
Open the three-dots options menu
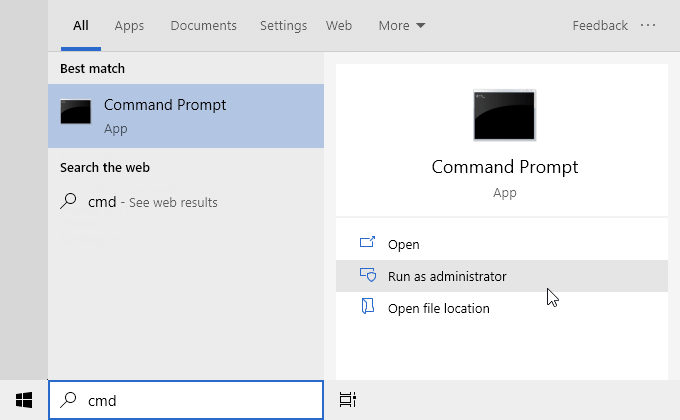(x=649, y=25)
